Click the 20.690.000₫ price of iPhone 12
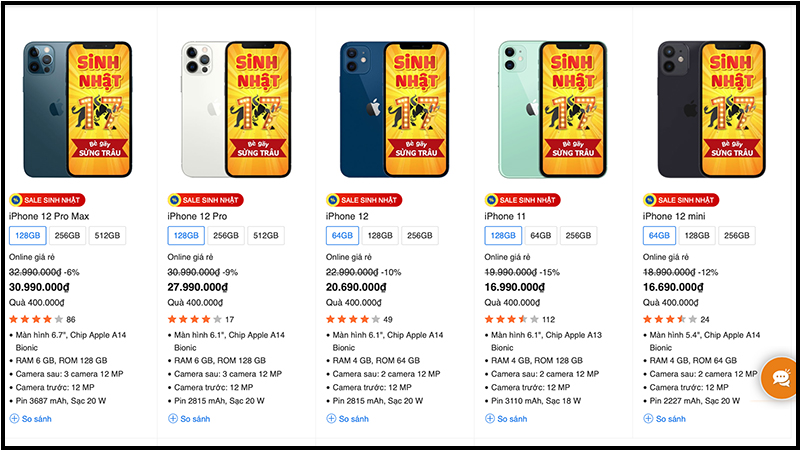Viewport: 800px width, 450px height. click(x=356, y=287)
